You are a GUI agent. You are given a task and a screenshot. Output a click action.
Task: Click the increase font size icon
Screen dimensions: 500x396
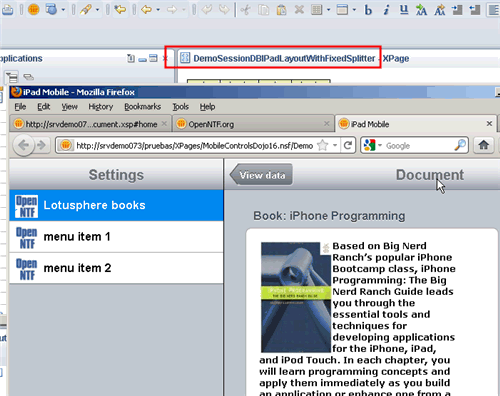(x=422, y=10)
